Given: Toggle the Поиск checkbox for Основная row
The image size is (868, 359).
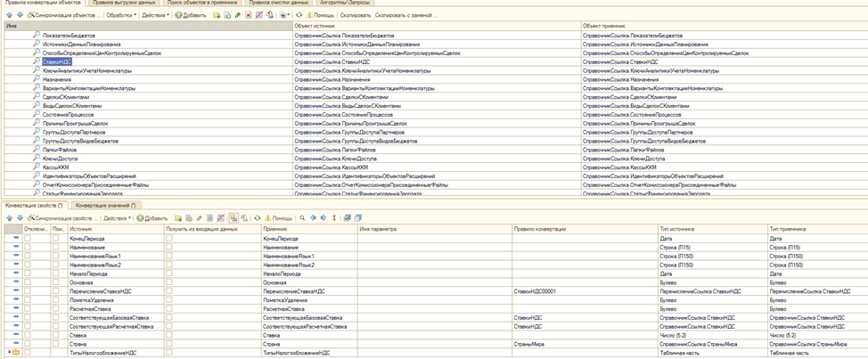Looking at the screenshot, I should click(x=55, y=281).
